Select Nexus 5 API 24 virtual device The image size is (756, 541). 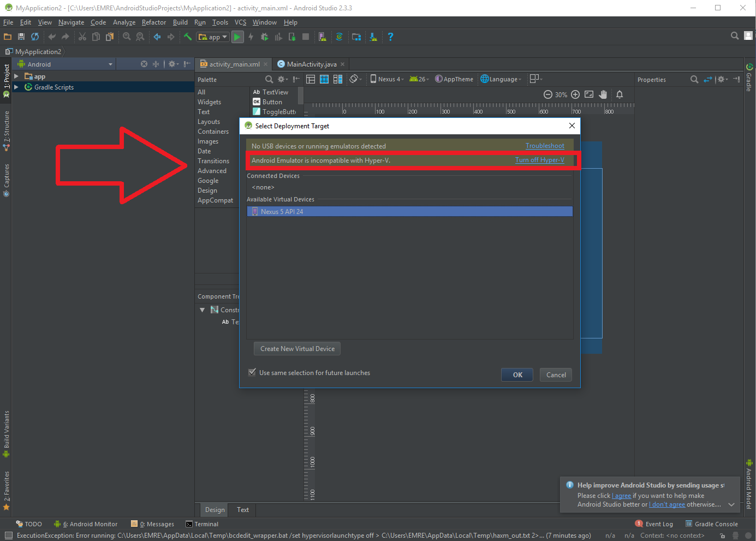coord(410,212)
